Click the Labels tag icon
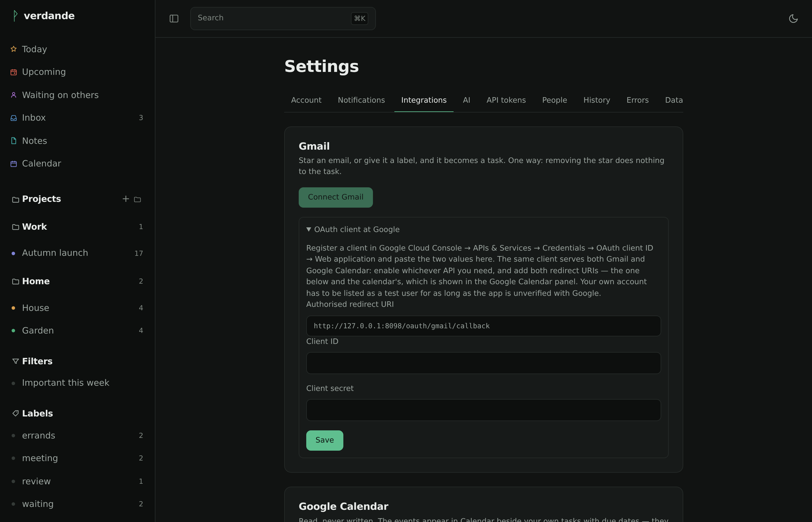Image resolution: width=812 pixels, height=522 pixels. pyautogui.click(x=16, y=413)
